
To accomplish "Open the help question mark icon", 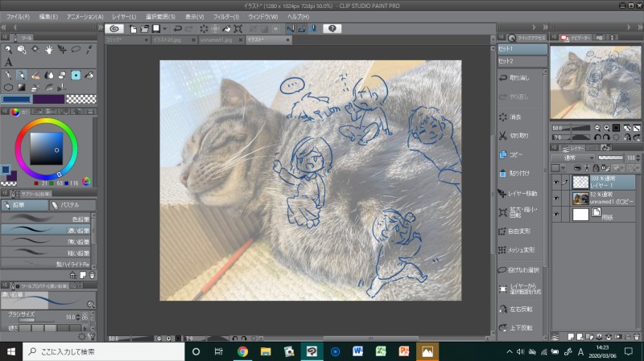I will 332,29.
